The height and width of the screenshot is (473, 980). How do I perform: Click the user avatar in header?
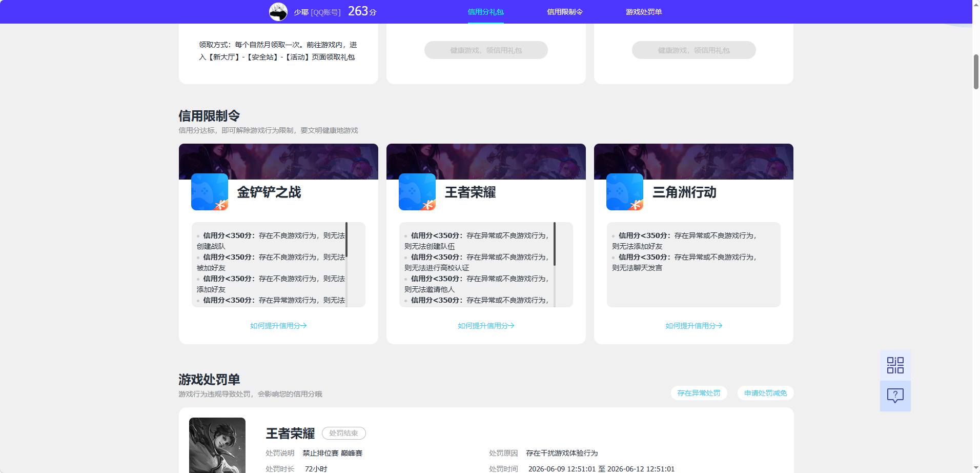pyautogui.click(x=278, y=11)
